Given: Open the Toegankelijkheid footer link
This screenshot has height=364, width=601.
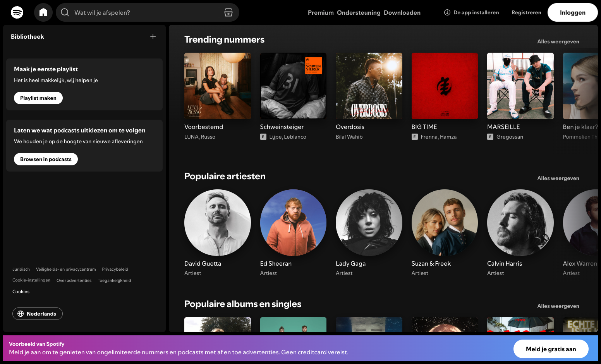Looking at the screenshot, I should (x=114, y=280).
